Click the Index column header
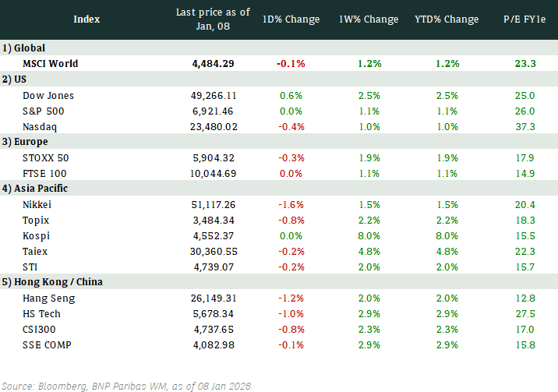This screenshot has height=392, width=558. point(86,19)
